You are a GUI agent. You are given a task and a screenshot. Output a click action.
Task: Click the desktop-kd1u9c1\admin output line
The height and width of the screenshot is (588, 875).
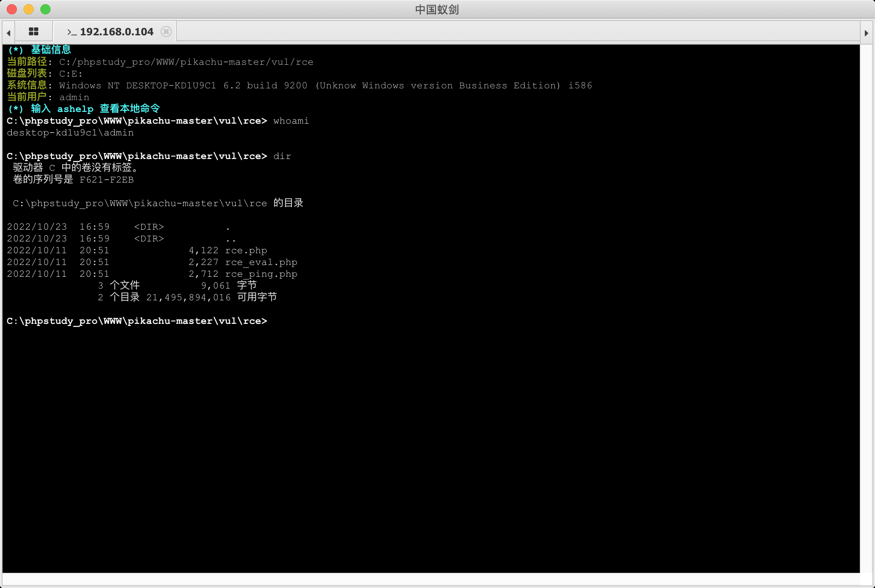click(70, 132)
